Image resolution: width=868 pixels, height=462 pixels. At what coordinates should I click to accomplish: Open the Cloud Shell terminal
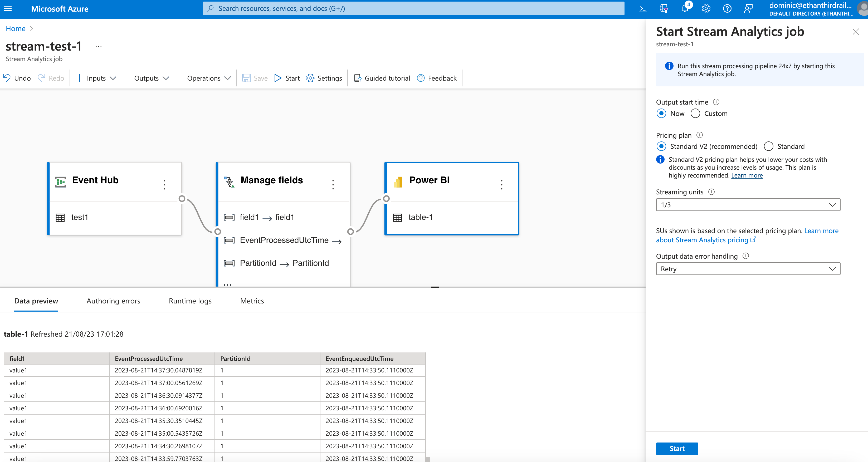coord(643,8)
